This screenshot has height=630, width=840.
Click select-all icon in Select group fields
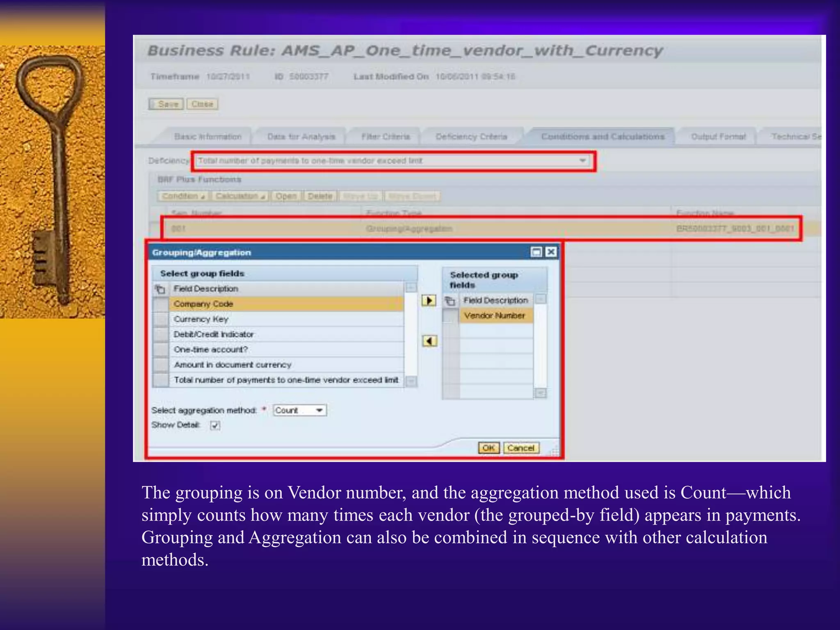tap(160, 289)
